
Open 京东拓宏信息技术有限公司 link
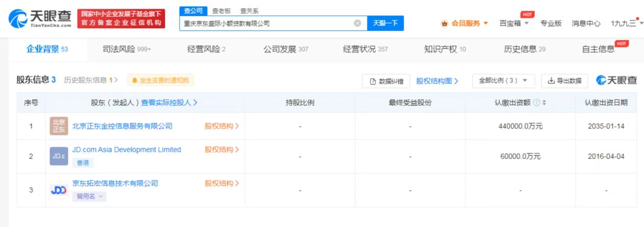tap(115, 183)
